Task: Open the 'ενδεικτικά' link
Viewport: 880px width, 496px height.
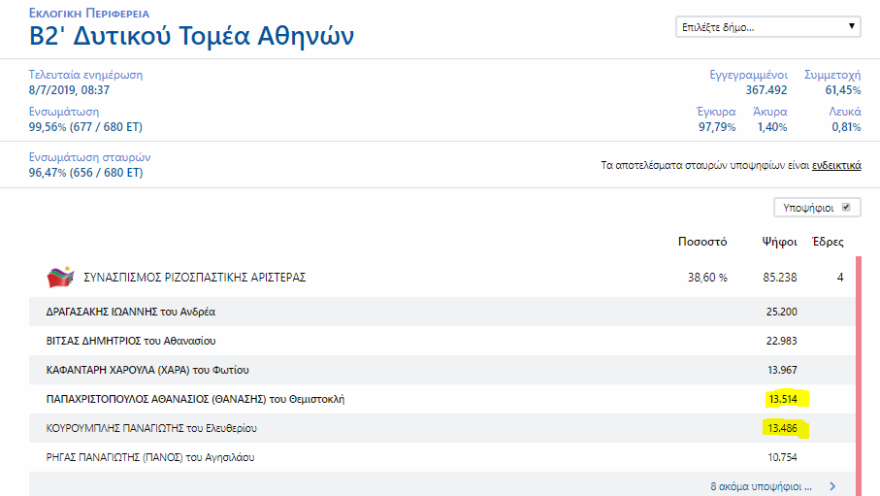Action: (836, 166)
